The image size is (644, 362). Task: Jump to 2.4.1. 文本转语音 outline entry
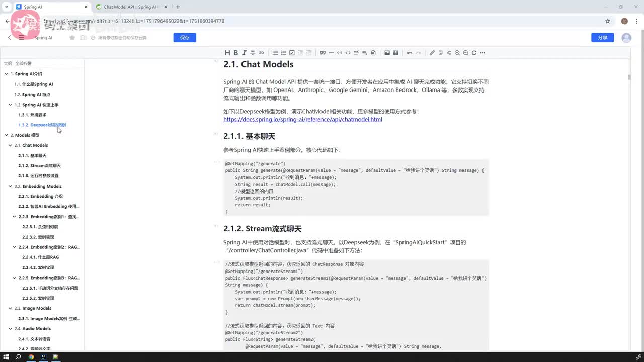click(34, 339)
